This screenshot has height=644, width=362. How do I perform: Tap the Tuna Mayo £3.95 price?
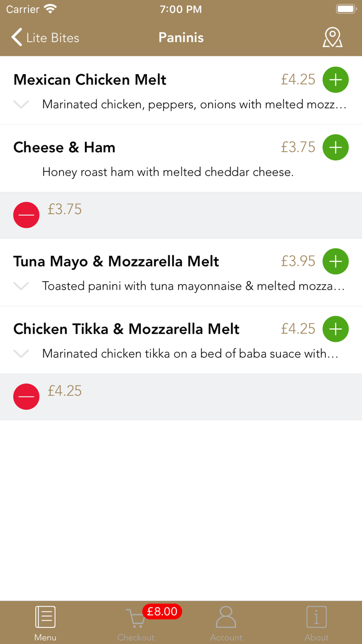click(298, 261)
